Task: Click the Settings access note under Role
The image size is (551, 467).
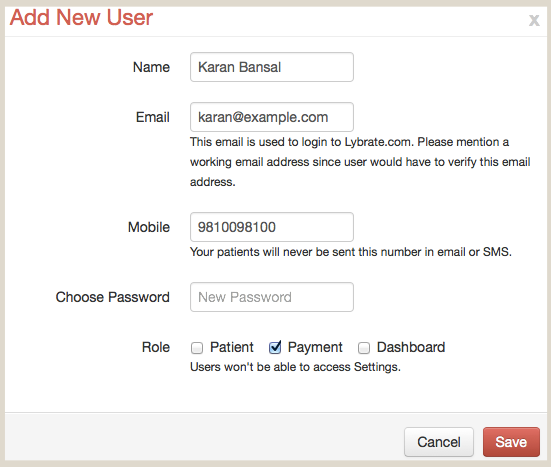Action: coord(295,367)
